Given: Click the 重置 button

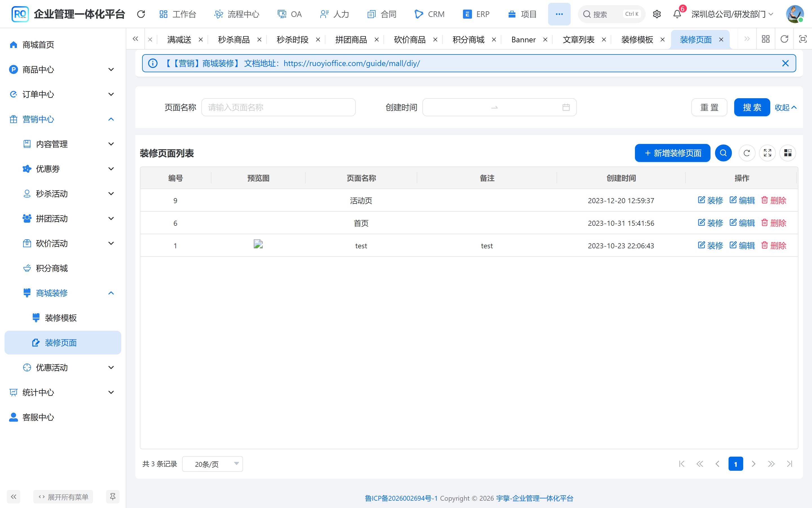Looking at the screenshot, I should (x=709, y=108).
